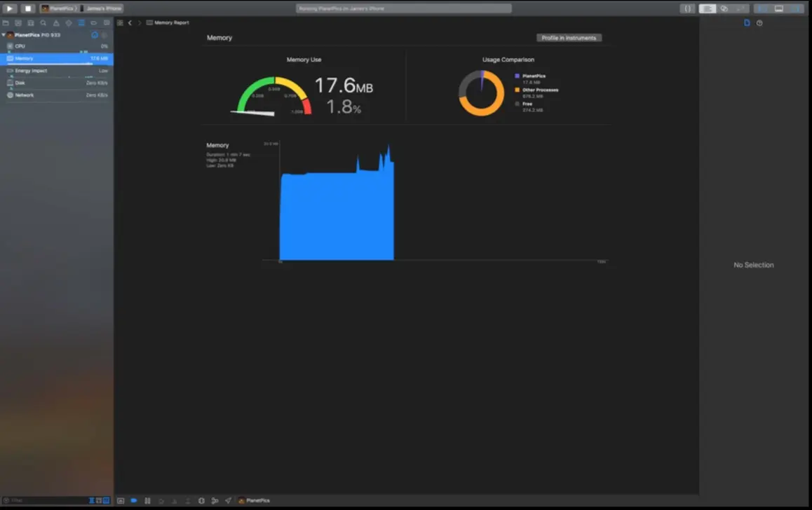Choose the James's iPhone run destination
The width and height of the screenshot is (812, 510).
click(101, 8)
